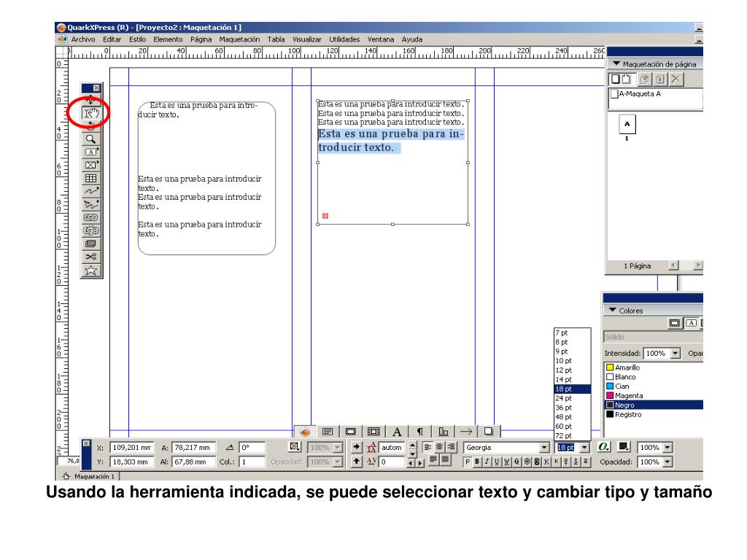This screenshot has height=560, width=747.
Task: Click the blank facing page icon
Action: tap(626, 79)
